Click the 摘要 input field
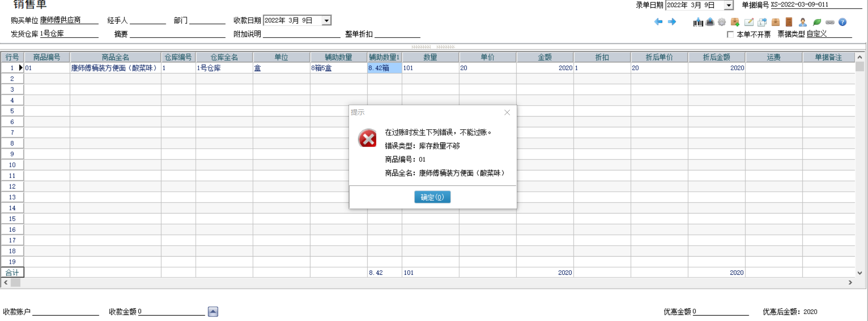The image size is (868, 321). point(178,34)
